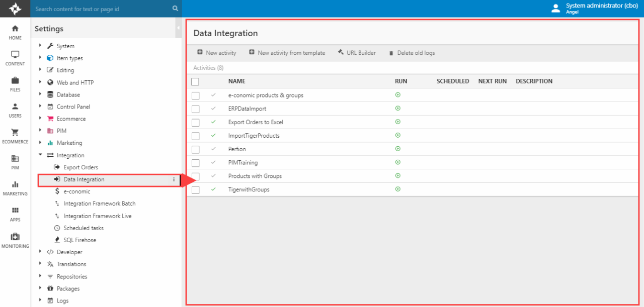Click into the content search field
Screen dimensions: 644x307
[x=101, y=9]
